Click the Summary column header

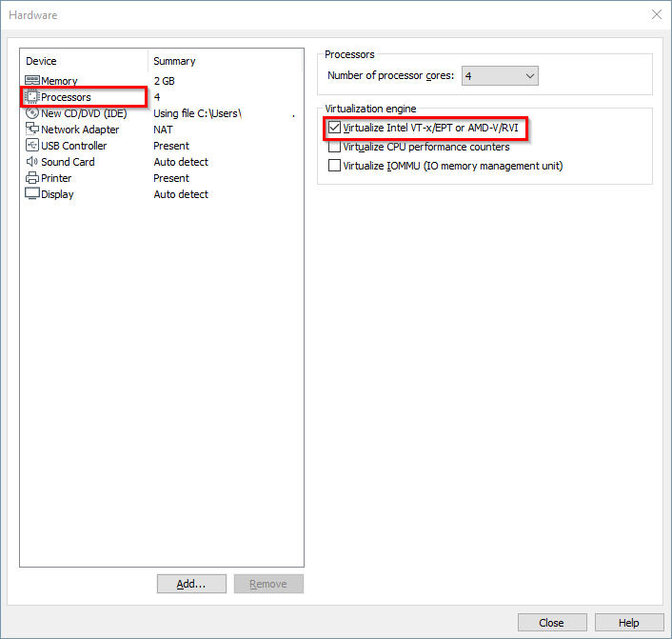coord(174,61)
